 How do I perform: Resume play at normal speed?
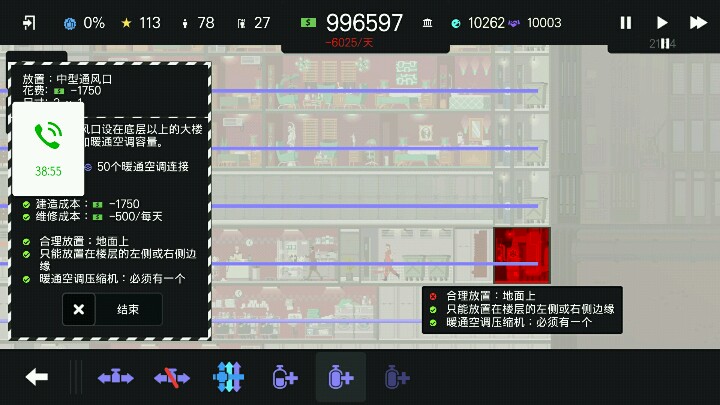coord(662,23)
